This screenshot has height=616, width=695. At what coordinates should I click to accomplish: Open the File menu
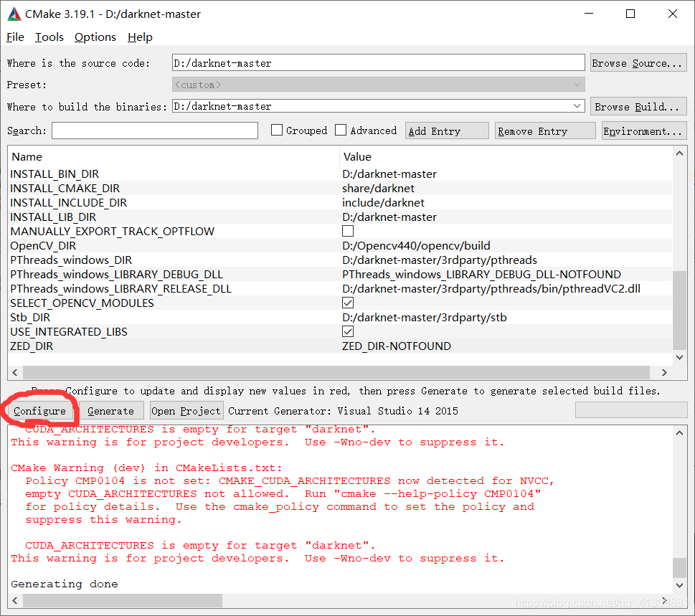click(x=15, y=37)
